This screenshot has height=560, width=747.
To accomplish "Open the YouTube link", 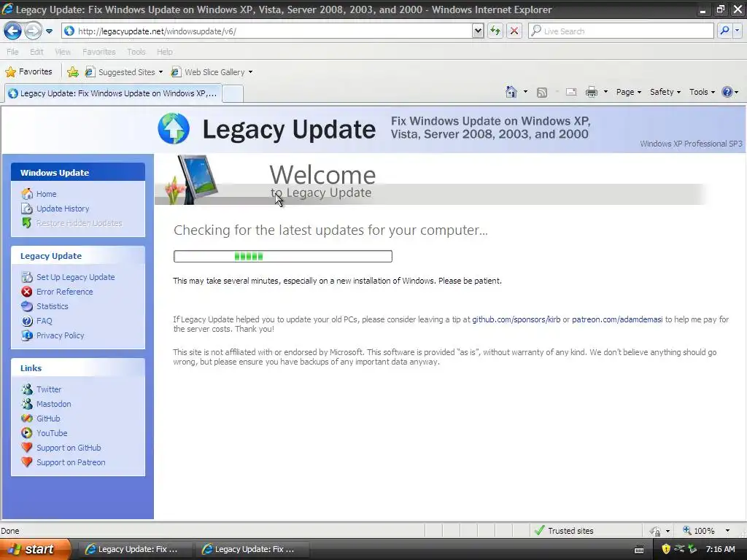I will pyautogui.click(x=52, y=433).
